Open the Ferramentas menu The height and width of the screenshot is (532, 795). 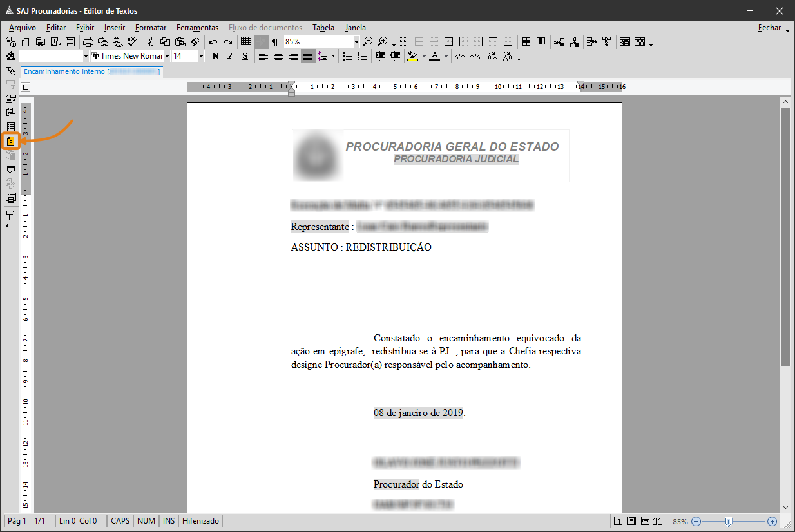[197, 28]
